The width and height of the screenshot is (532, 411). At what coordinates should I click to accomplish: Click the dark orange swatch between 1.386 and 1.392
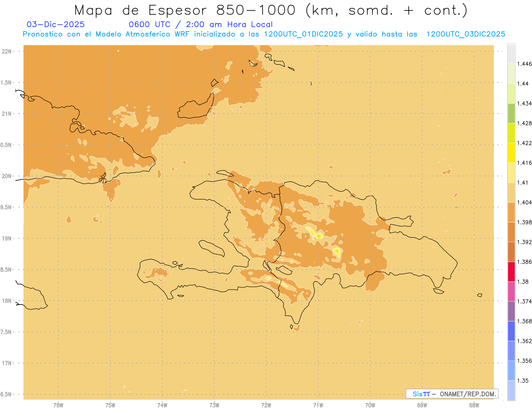[x=511, y=251]
